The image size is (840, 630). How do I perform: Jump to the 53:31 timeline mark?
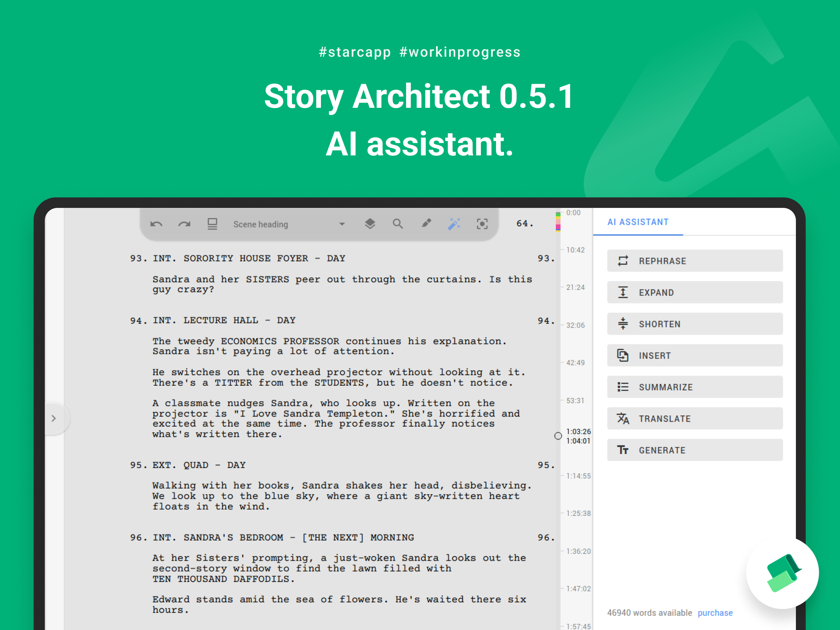pyautogui.click(x=575, y=401)
